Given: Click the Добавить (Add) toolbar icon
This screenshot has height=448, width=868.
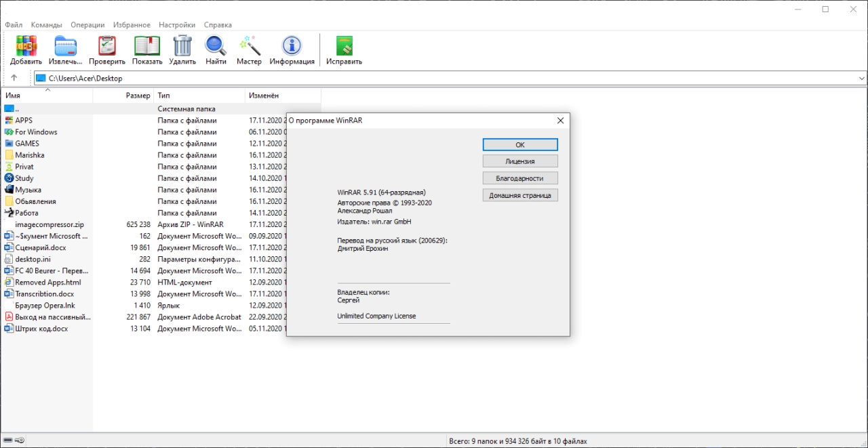Looking at the screenshot, I should [x=26, y=46].
